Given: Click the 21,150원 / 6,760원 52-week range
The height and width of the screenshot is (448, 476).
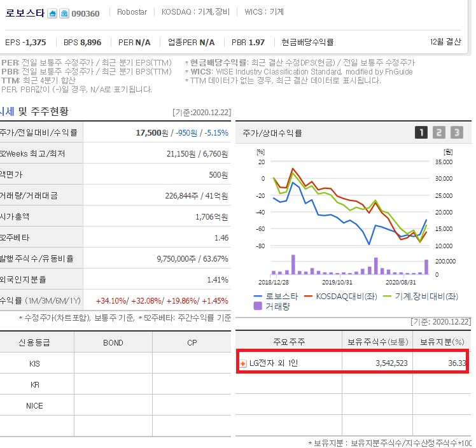Looking at the screenshot, I should coord(197,153).
